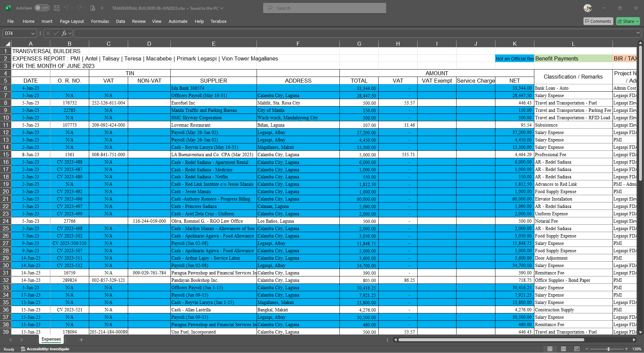
Task: Click the zoom in plus button
Action: click(626, 349)
